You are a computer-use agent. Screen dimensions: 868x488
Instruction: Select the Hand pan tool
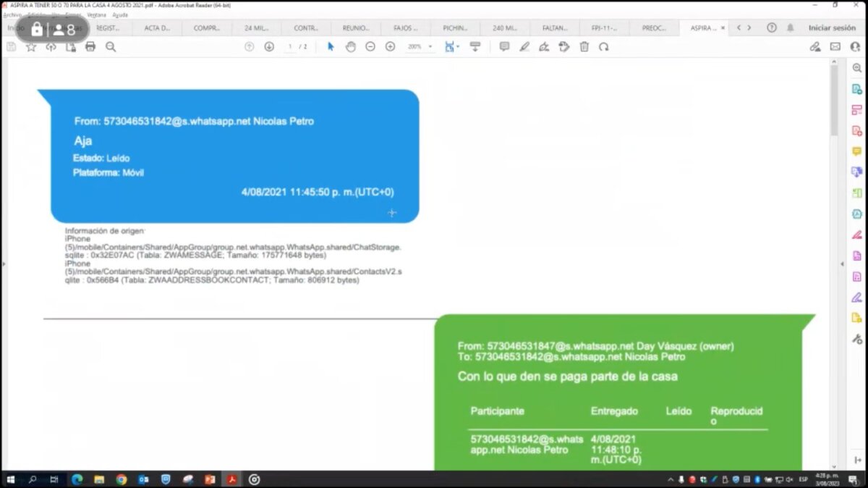350,46
